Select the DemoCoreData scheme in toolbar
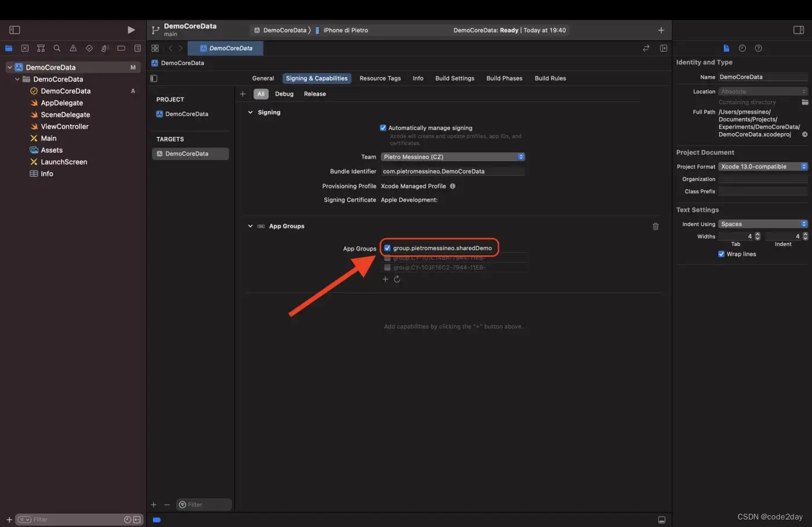The width and height of the screenshot is (812, 527). point(280,30)
